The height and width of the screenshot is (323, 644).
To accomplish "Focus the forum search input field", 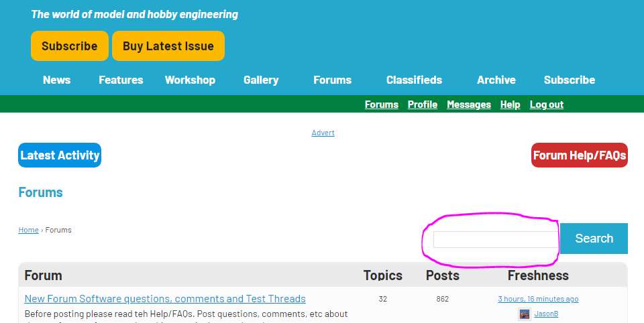I will (496, 239).
